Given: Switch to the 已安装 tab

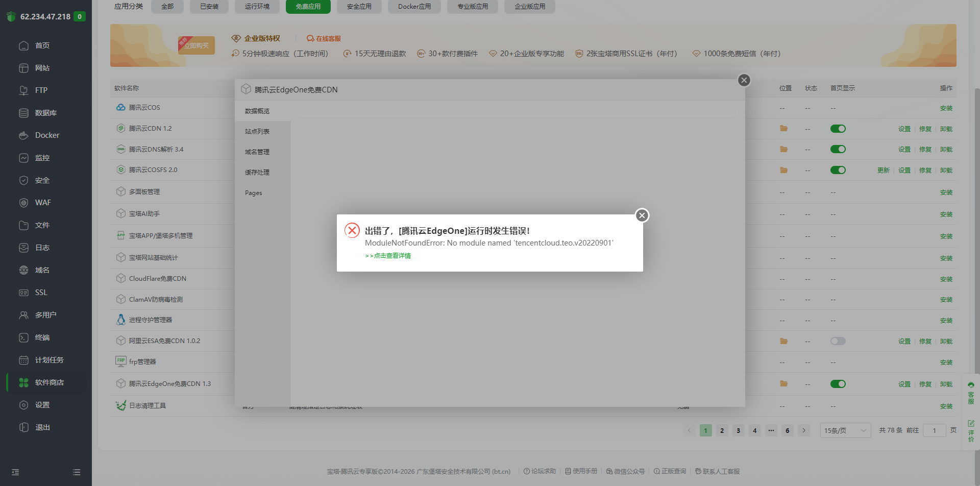Looking at the screenshot, I should [x=209, y=6].
